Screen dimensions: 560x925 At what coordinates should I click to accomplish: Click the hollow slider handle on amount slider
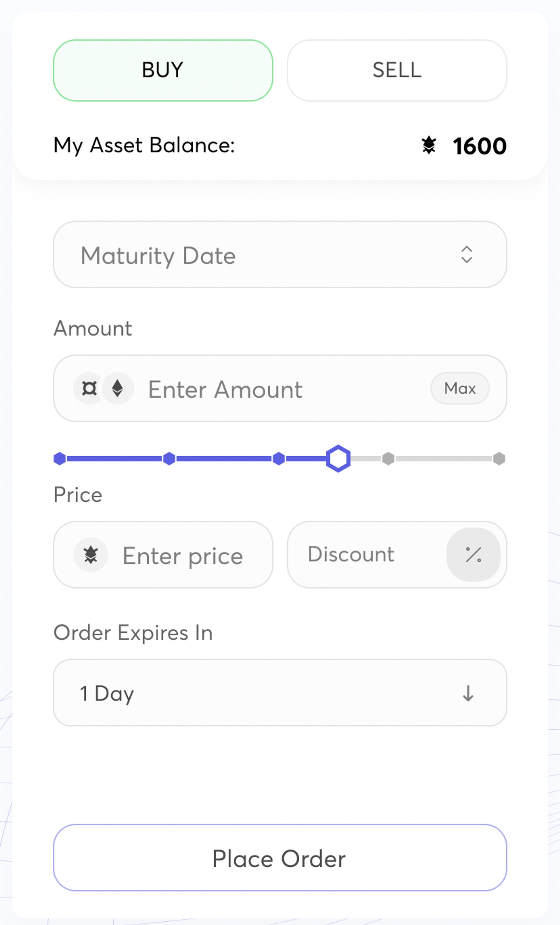[338, 458]
